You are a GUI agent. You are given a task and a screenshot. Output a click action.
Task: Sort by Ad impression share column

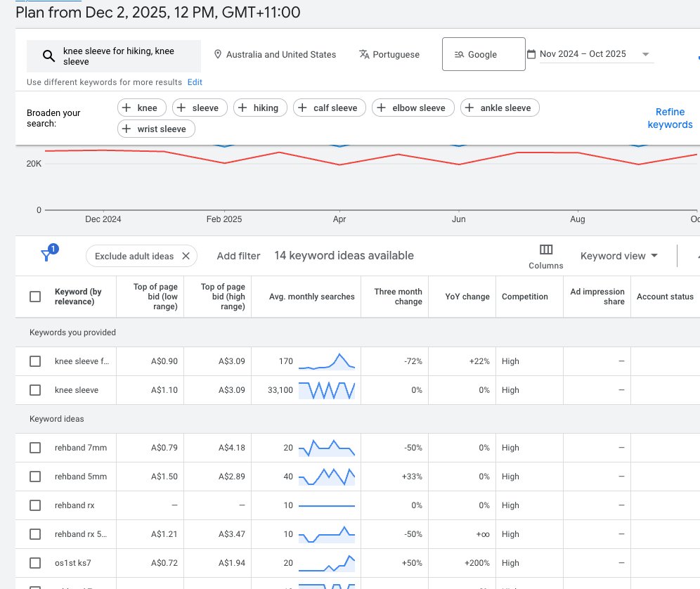click(x=597, y=297)
